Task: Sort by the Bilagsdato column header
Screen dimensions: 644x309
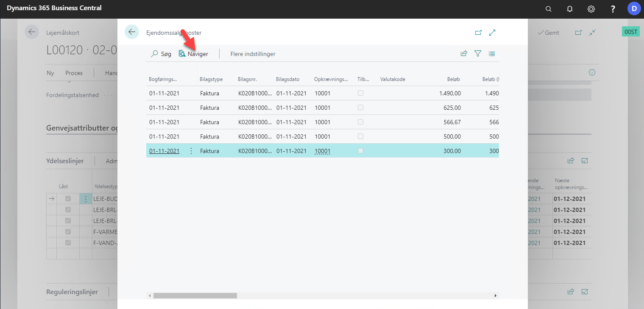Action: (287, 79)
